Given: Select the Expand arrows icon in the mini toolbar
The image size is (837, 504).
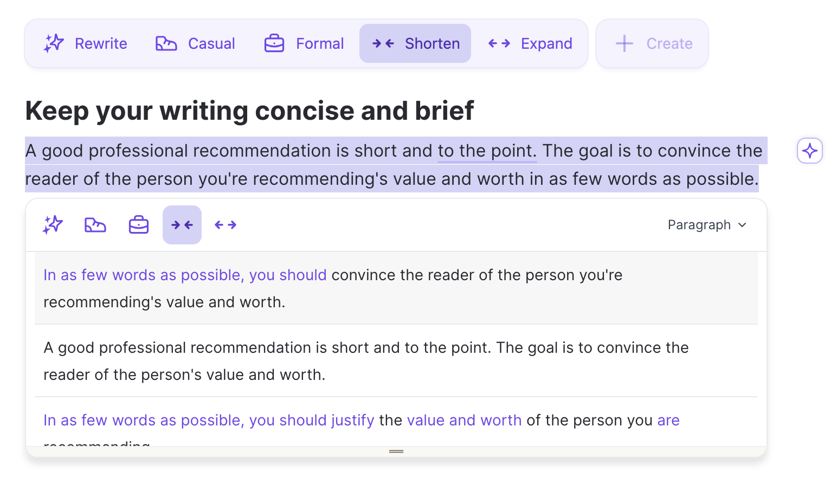Looking at the screenshot, I should [x=225, y=224].
